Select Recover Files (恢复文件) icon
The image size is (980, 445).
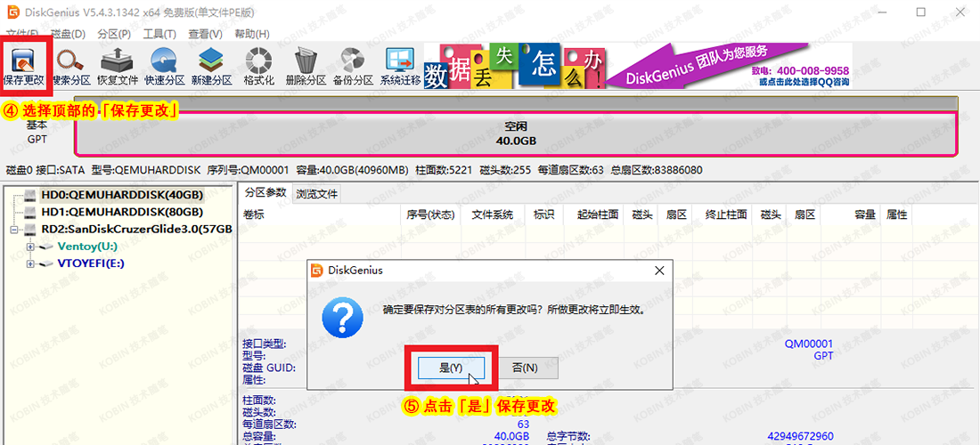(118, 67)
